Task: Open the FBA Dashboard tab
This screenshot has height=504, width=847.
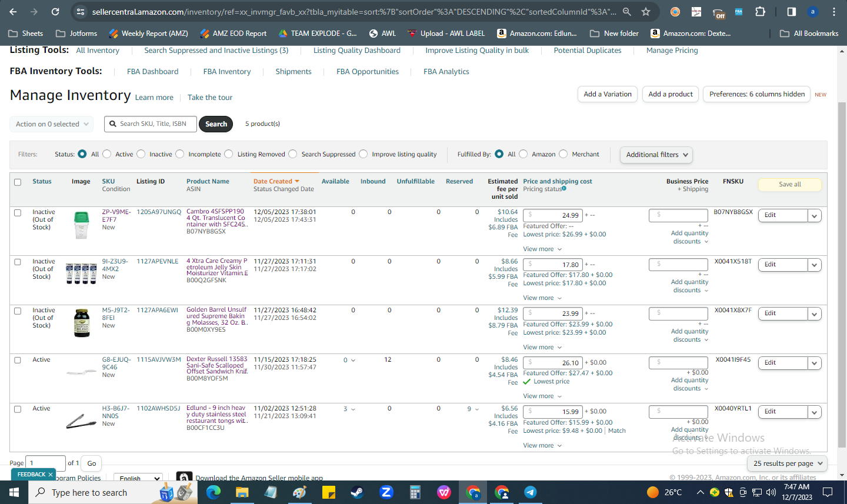Action: coord(152,72)
